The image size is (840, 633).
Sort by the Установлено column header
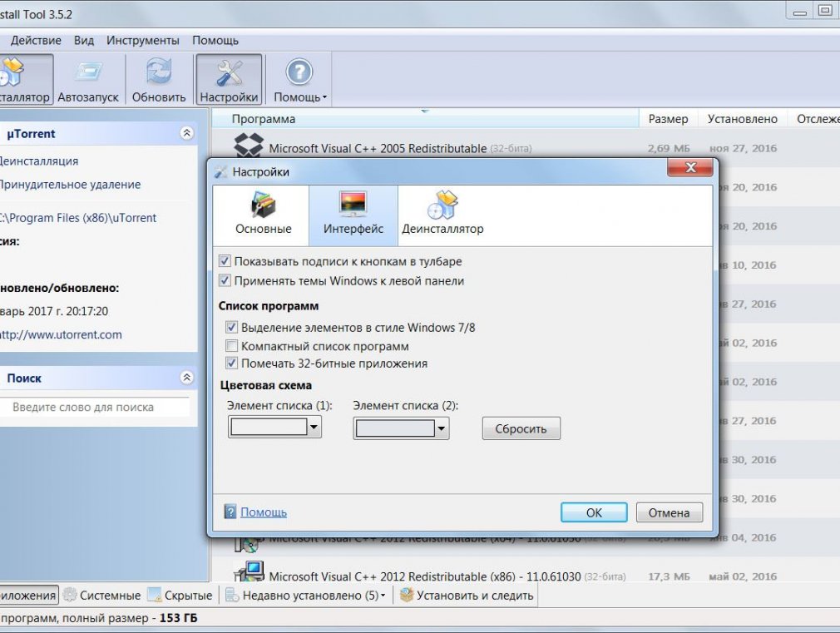click(742, 119)
